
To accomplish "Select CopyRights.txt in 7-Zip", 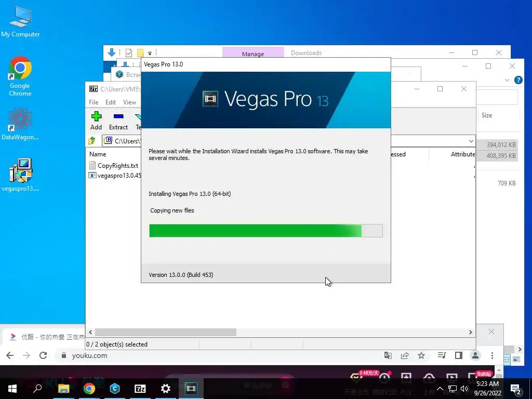I will [x=118, y=166].
